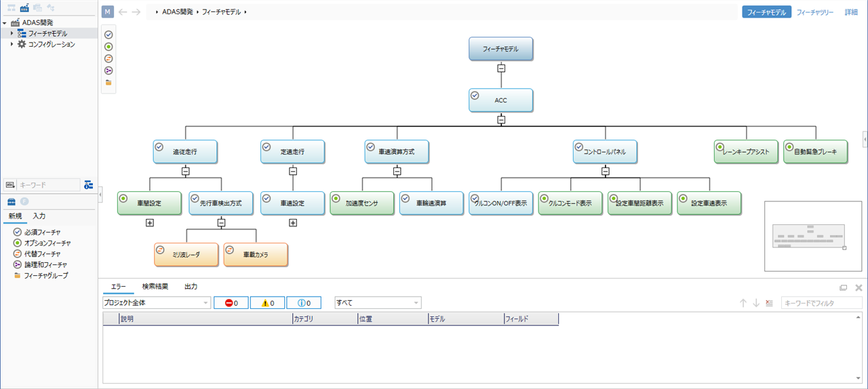Toggle the error count filter button
Screen dimensions: 868x389
pyautogui.click(x=231, y=303)
